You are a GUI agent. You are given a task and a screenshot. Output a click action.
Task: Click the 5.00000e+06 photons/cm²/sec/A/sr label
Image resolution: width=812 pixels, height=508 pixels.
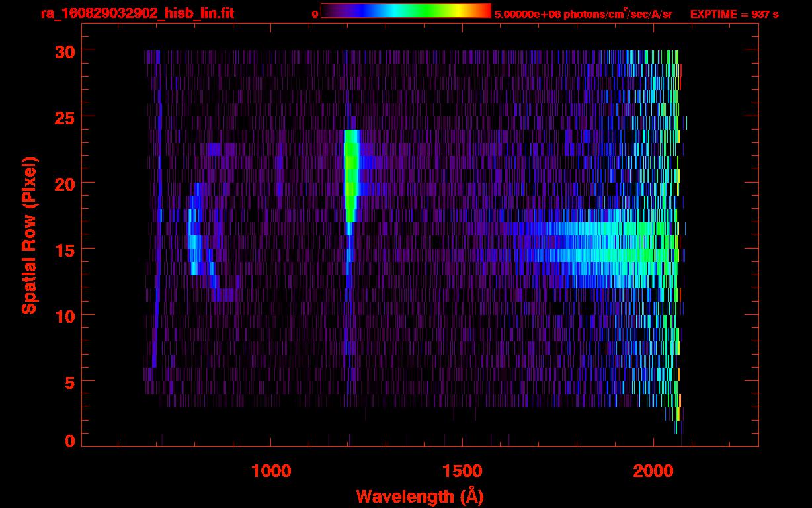tap(583, 13)
